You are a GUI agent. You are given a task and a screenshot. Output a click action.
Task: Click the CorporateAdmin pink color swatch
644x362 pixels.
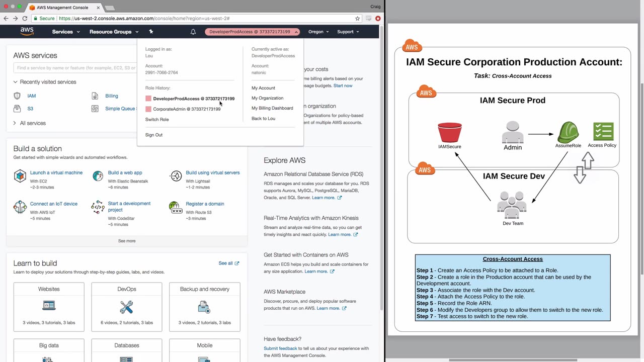click(x=148, y=109)
